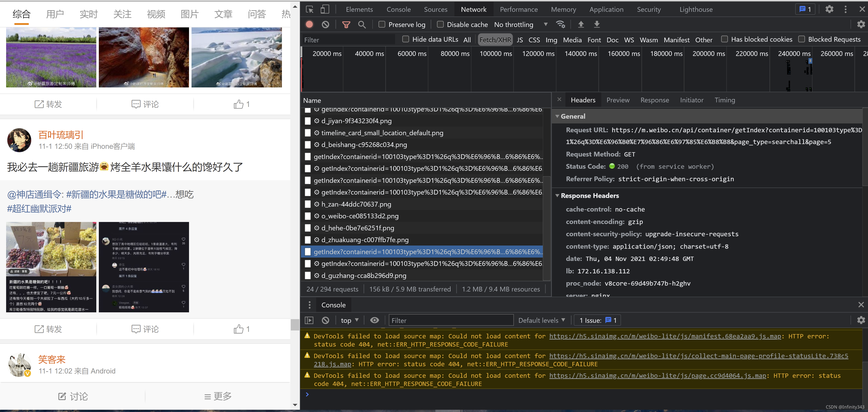The height and width of the screenshot is (412, 868).
Task: Open the Application tab
Action: 606,10
